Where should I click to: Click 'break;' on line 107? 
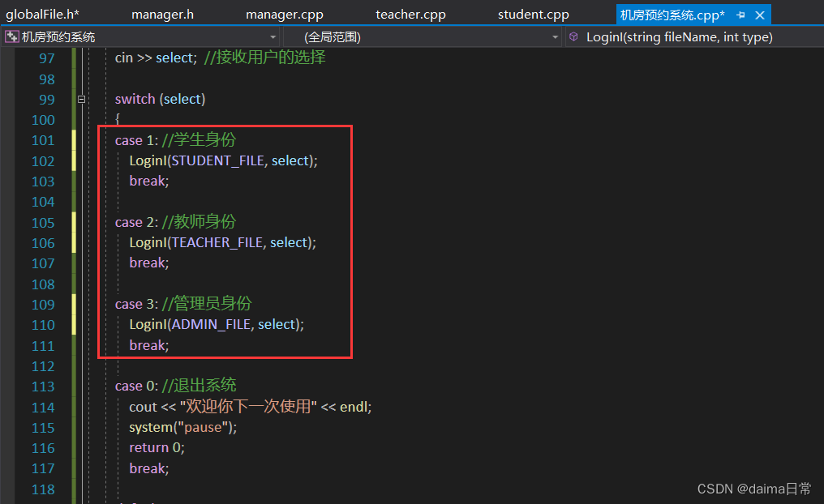[149, 263]
